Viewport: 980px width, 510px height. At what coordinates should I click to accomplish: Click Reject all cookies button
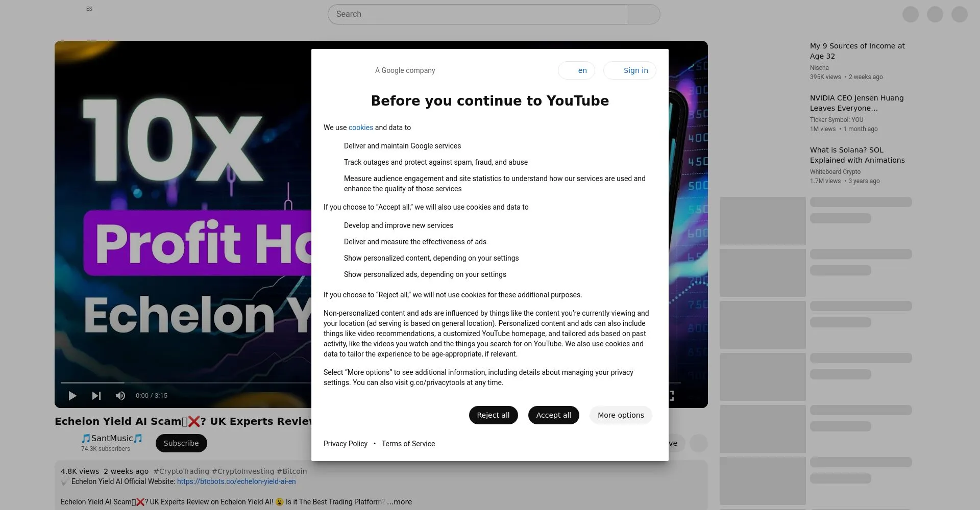point(493,415)
